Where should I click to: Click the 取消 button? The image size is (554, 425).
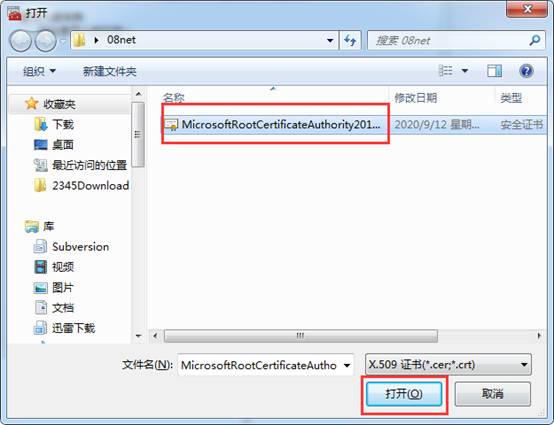tap(492, 394)
